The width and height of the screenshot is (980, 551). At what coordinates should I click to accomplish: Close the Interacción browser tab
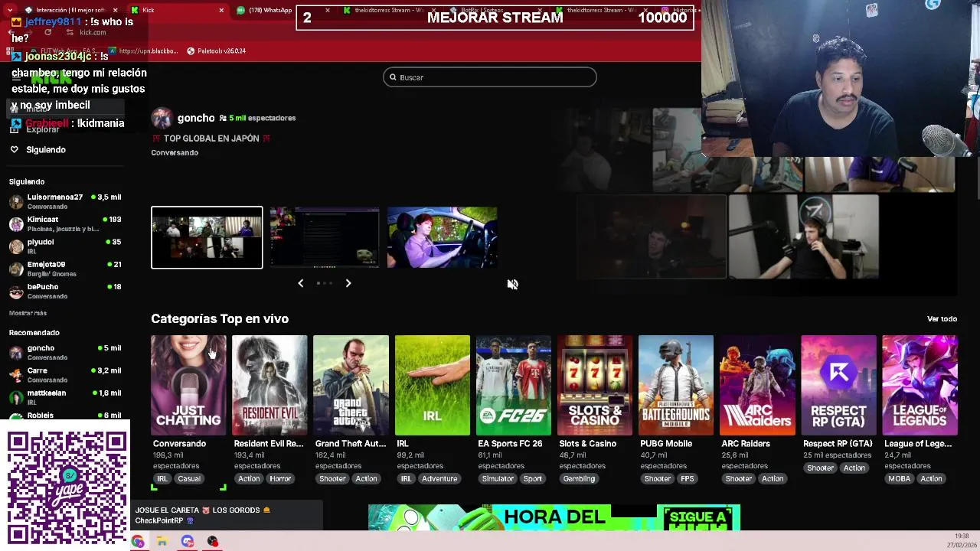[x=115, y=10]
